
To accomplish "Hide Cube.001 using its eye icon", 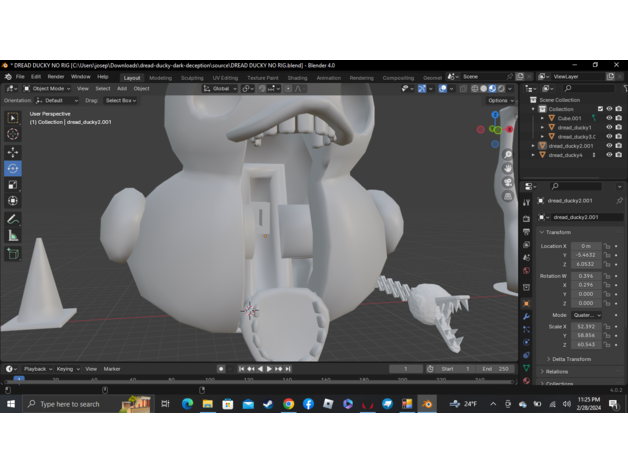I will (x=609, y=118).
